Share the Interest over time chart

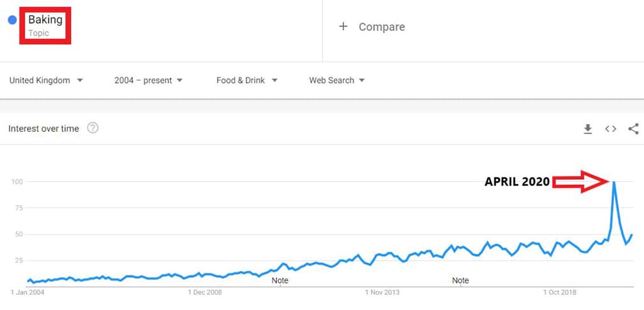(633, 129)
